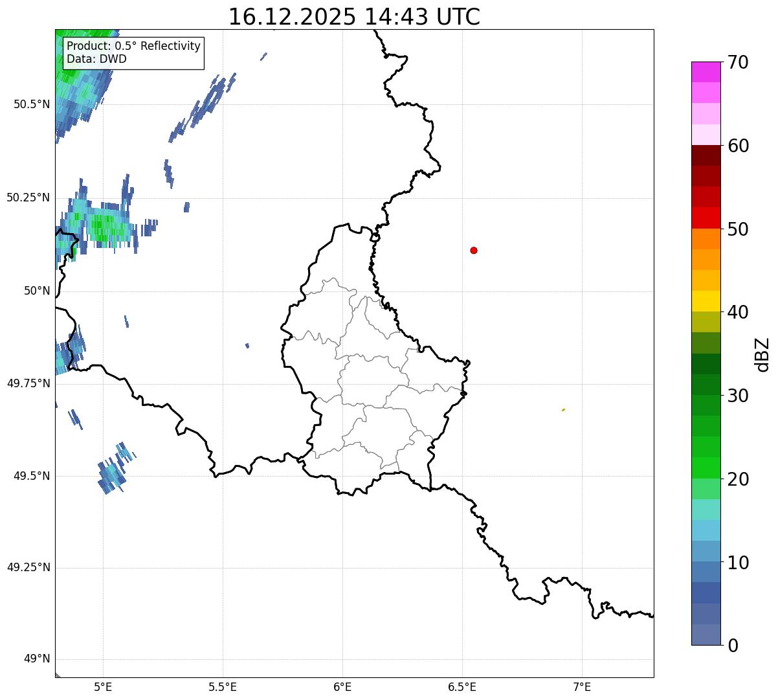Click the red station marker dot
Screen dimensions: 778x700
click(474, 250)
